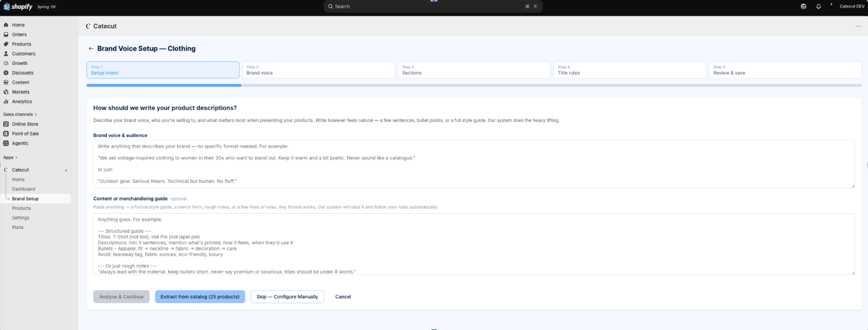Click the Sidekick icon in top bar
Viewport: 868px width, 330px height.
pyautogui.click(x=803, y=7)
